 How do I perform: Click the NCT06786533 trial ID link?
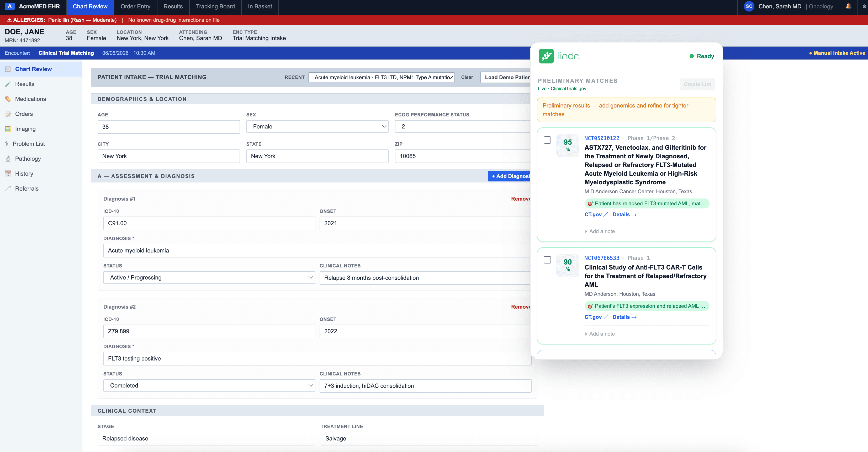coord(601,258)
